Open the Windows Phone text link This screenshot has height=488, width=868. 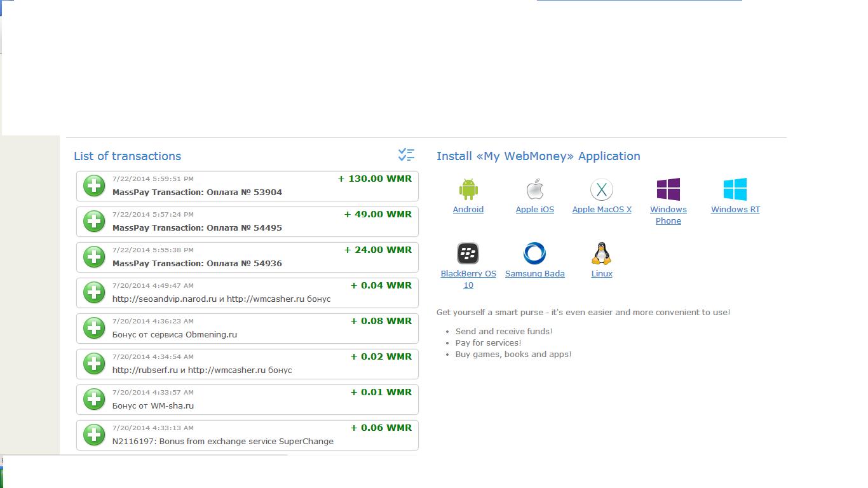coord(668,215)
